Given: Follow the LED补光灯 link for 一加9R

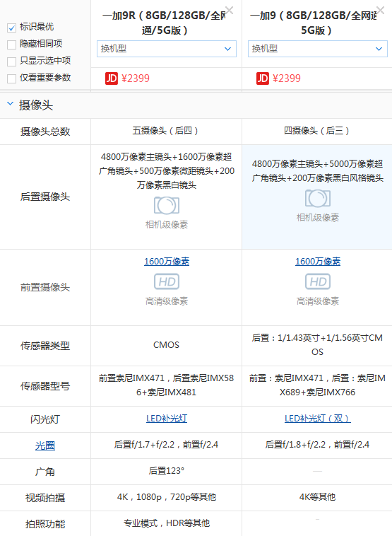Looking at the screenshot, I should [167, 419].
